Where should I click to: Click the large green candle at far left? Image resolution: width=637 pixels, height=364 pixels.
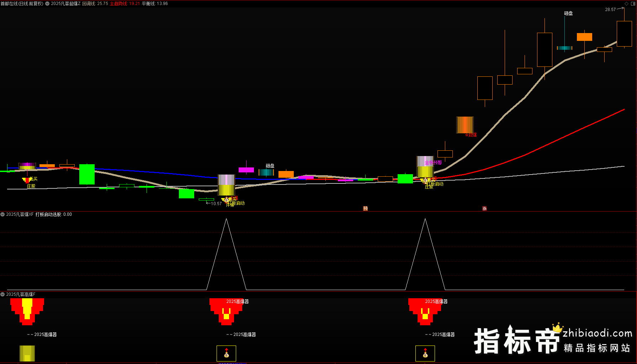[x=87, y=174]
